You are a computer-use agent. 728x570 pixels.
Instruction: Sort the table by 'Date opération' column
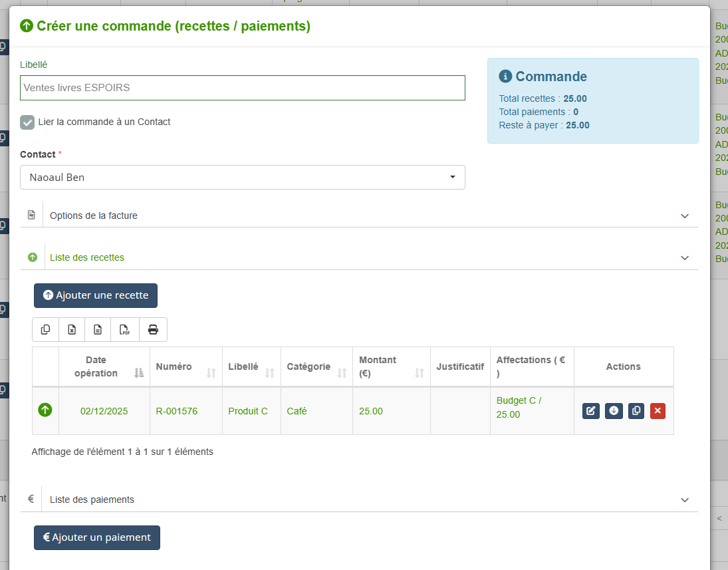[104, 366]
